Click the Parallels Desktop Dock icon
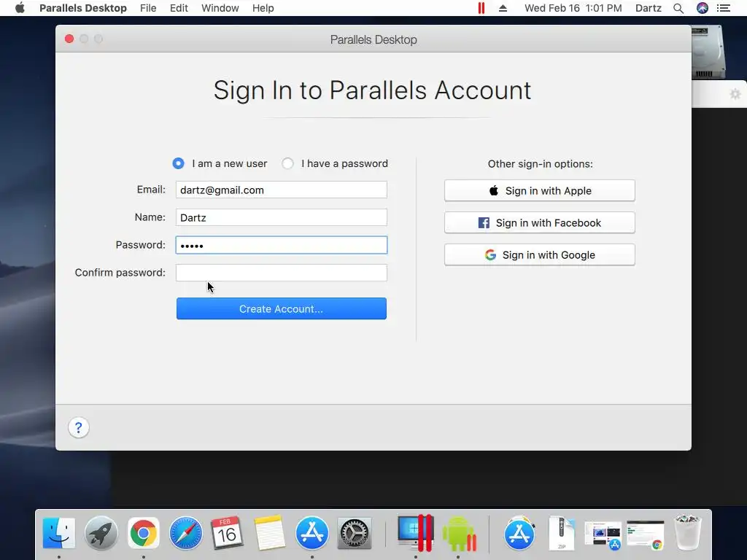747x560 pixels. [415, 533]
